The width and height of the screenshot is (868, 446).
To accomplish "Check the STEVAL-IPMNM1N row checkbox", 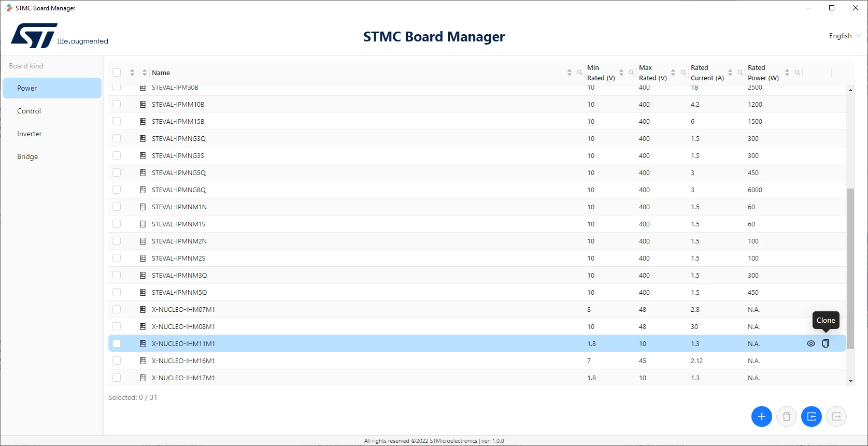I will pos(117,207).
